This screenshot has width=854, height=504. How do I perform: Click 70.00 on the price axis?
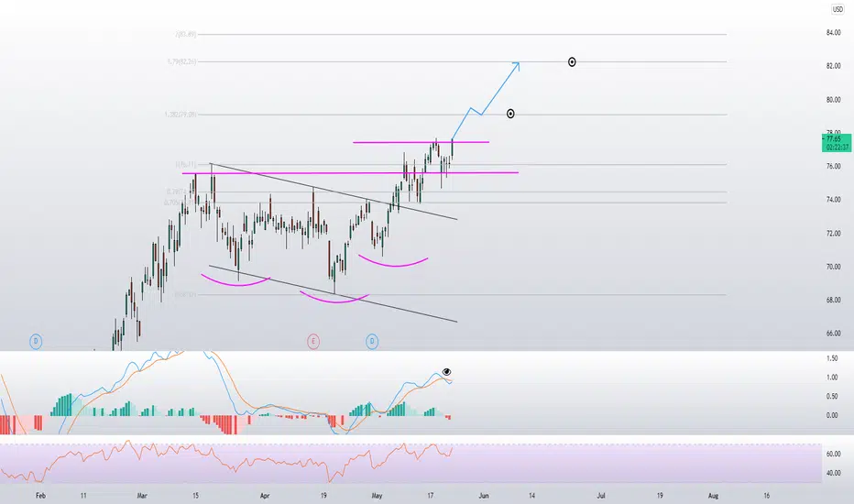(x=833, y=267)
